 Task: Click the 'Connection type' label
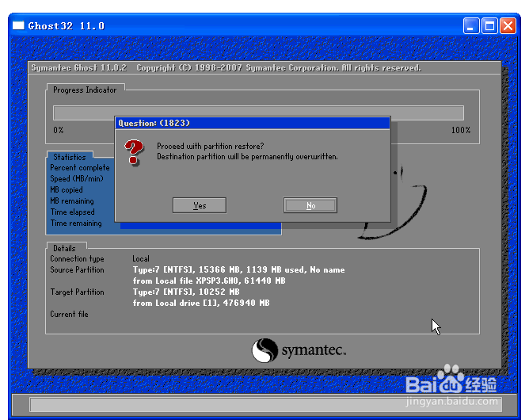77,258
